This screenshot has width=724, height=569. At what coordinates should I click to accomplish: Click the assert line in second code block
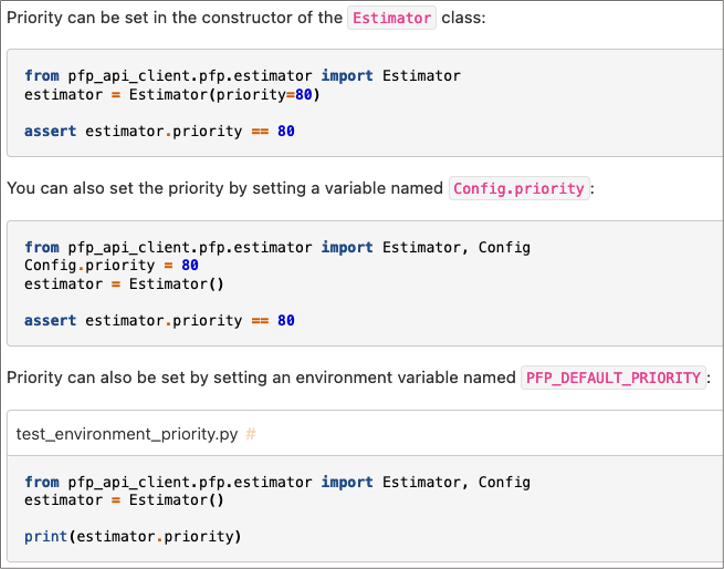point(158,321)
